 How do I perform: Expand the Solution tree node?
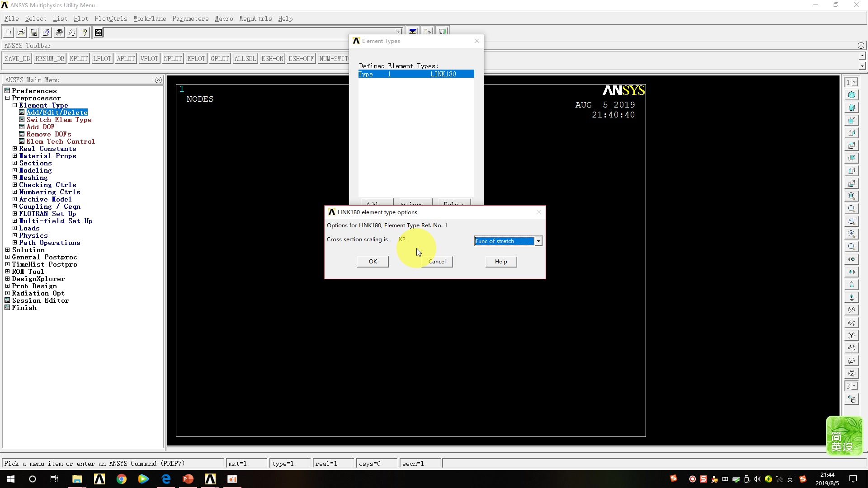point(7,250)
